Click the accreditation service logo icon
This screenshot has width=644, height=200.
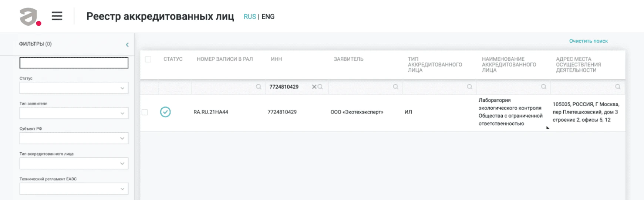[x=30, y=17]
